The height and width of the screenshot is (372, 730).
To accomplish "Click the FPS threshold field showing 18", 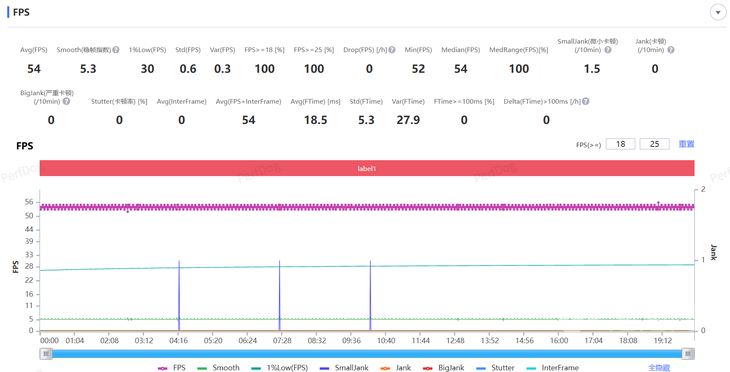I will 621,144.
